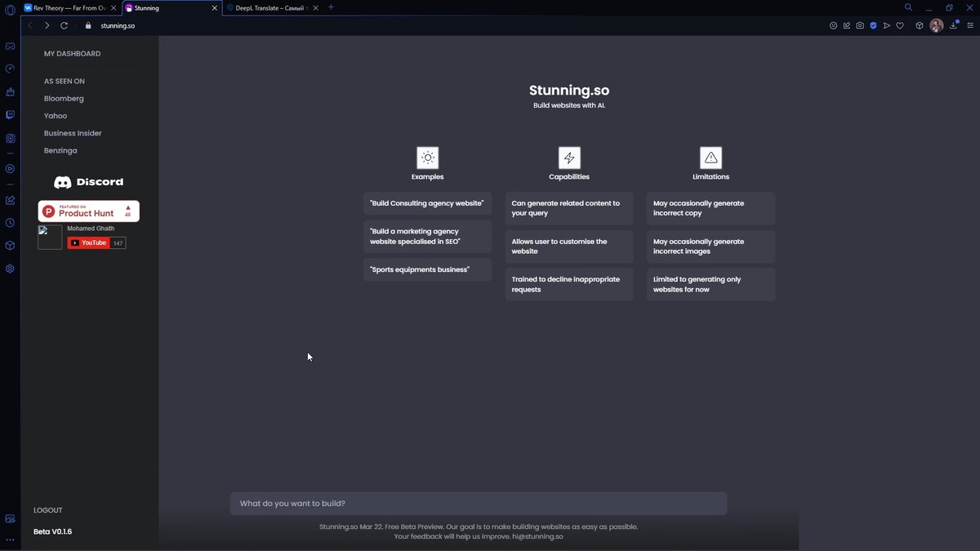Open the sidebar pencil edit icon
980x551 pixels.
(10, 200)
